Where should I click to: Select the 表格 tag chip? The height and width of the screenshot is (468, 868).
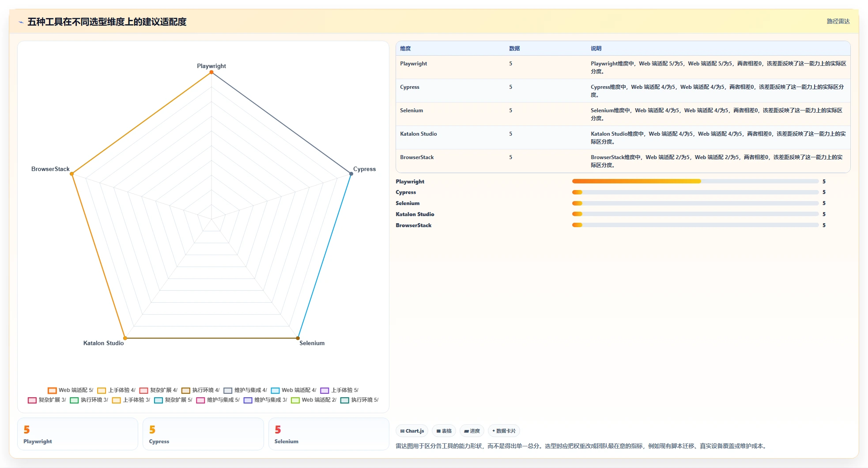[444, 431]
